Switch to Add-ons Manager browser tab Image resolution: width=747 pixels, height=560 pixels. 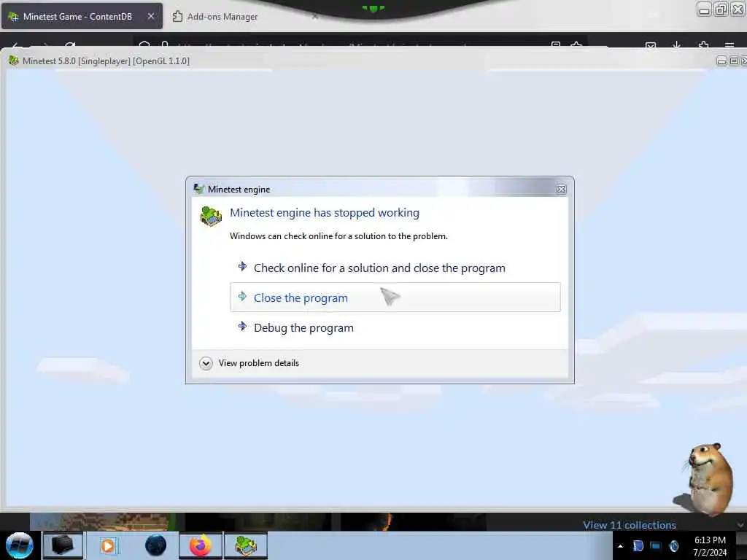tap(222, 17)
